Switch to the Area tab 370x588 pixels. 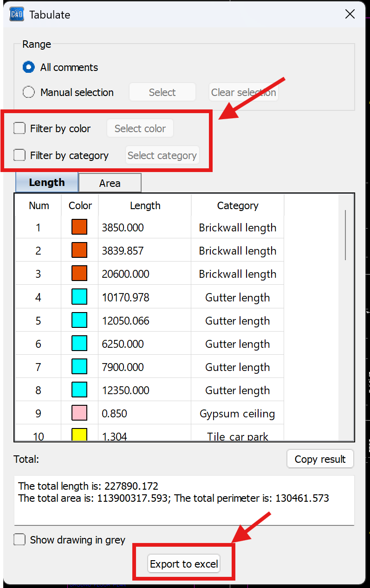click(110, 183)
